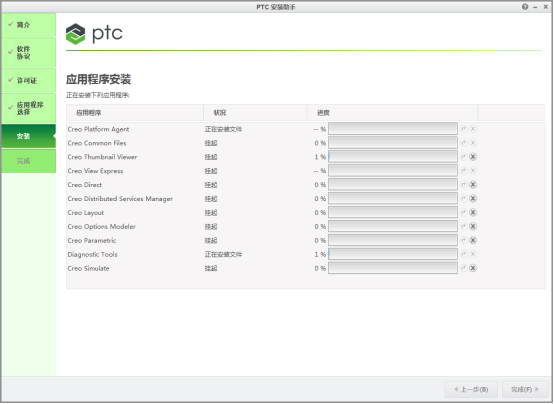This screenshot has width=554, height=404.
Task: Click the Diagnostic Tools progress bar
Action: (x=393, y=254)
